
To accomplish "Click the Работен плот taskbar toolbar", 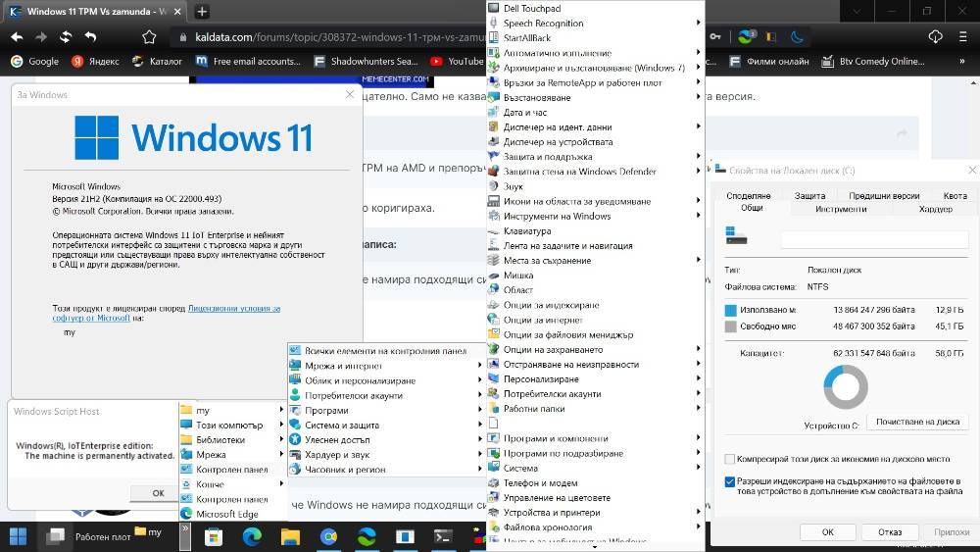I will click(x=103, y=537).
